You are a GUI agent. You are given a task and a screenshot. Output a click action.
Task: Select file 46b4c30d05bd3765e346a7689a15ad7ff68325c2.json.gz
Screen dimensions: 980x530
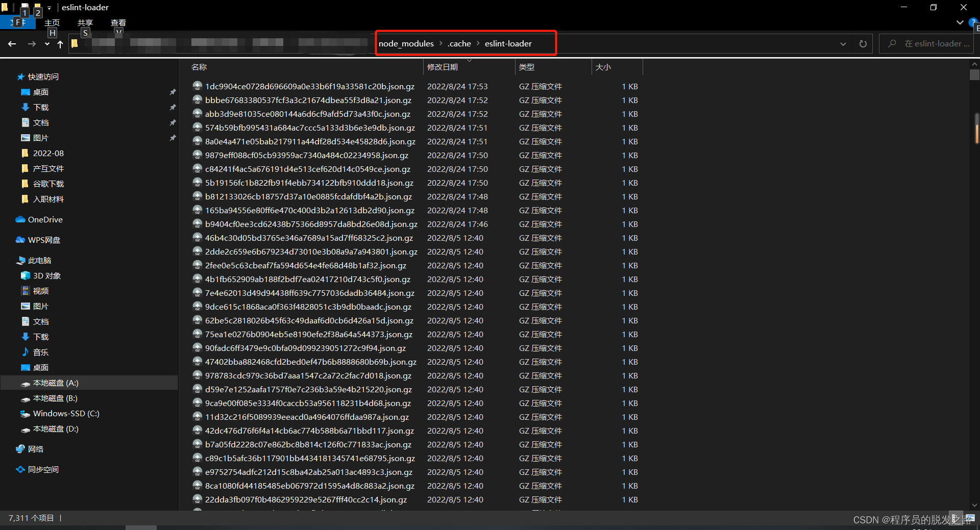(309, 238)
